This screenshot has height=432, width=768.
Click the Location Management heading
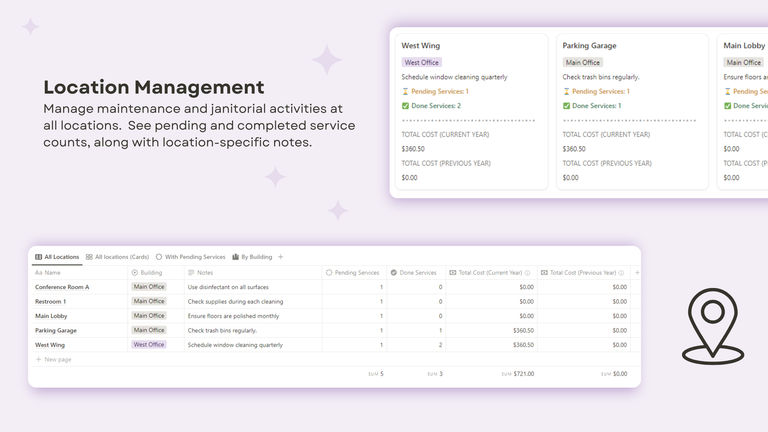pos(154,87)
